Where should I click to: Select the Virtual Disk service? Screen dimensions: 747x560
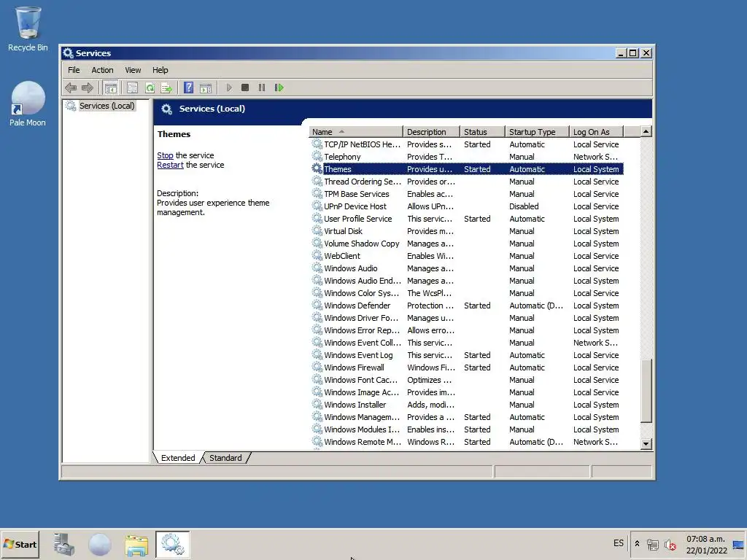pos(466,231)
